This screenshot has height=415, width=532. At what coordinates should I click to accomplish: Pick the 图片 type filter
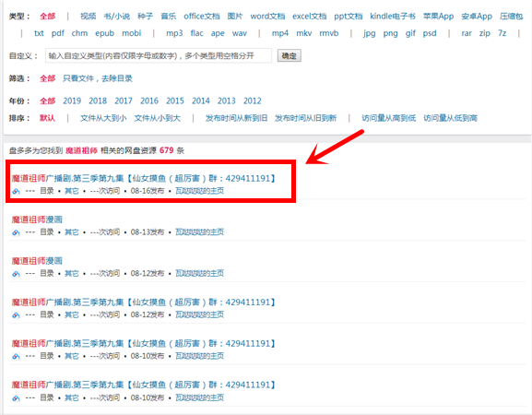tap(235, 16)
